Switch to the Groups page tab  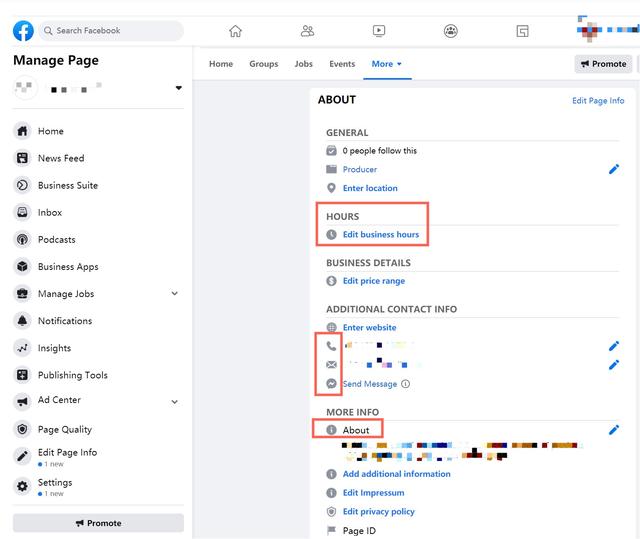pos(264,64)
